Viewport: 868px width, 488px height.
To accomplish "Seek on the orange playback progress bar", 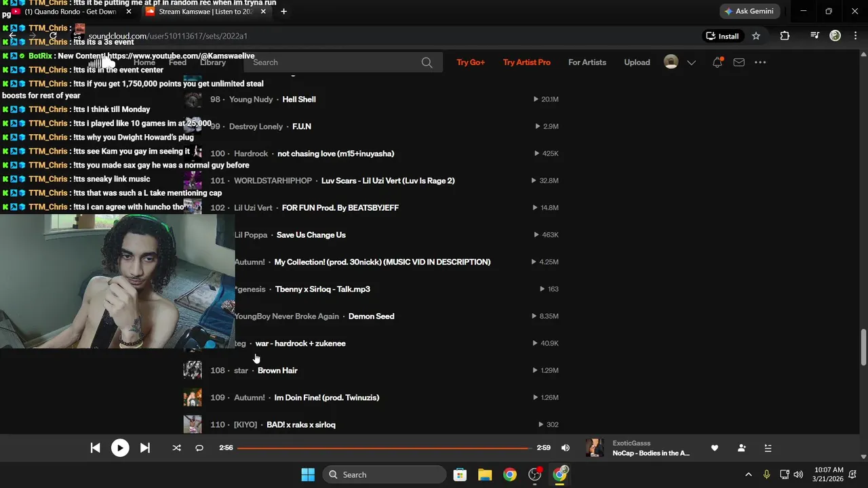I will 384,448.
